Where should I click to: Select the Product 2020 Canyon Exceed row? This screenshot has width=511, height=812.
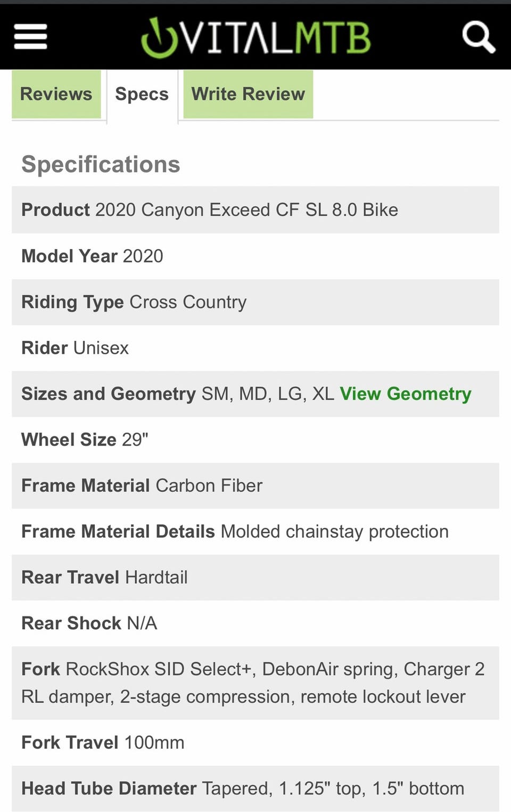click(256, 209)
